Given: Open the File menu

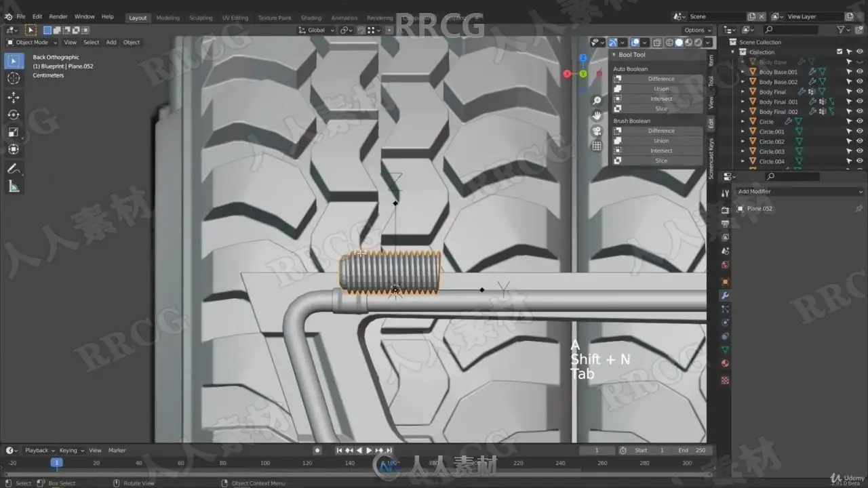Looking at the screenshot, I should pos(21,16).
